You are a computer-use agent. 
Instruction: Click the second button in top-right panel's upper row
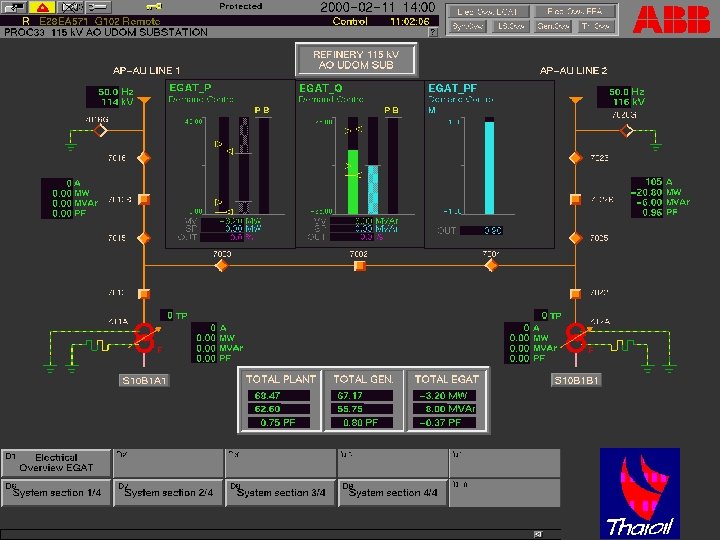coord(574,11)
